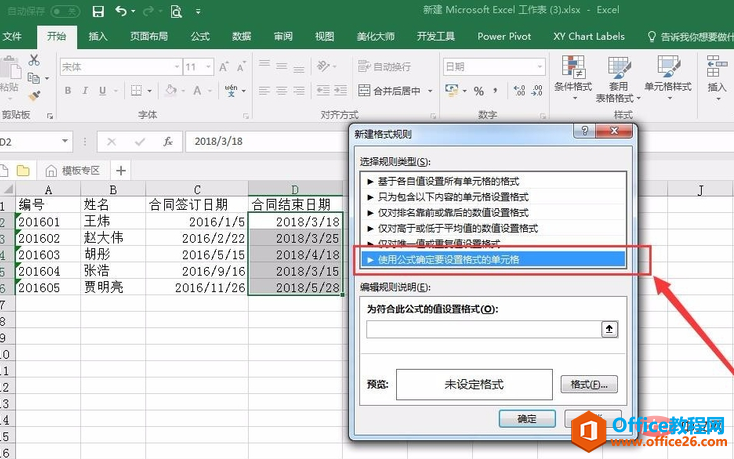Click the Print Preview icon in title bar
The height and width of the screenshot is (459, 734).
pos(176,11)
